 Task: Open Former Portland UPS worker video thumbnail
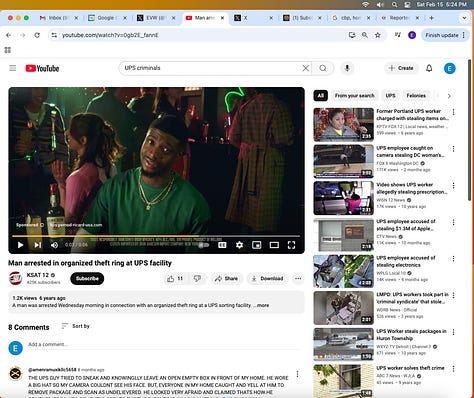pos(343,125)
